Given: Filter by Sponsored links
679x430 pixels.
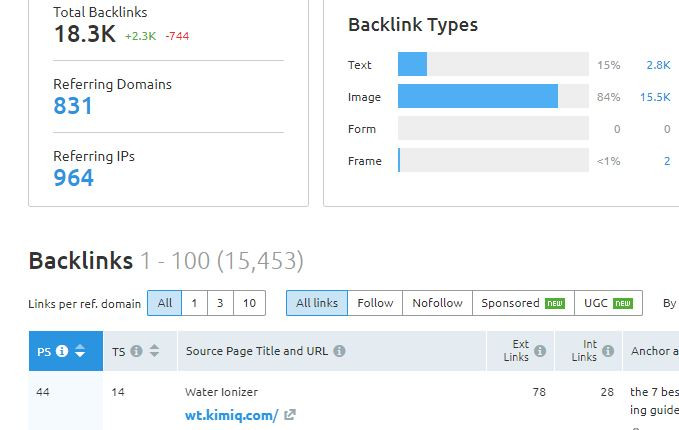Looking at the screenshot, I should (523, 303).
